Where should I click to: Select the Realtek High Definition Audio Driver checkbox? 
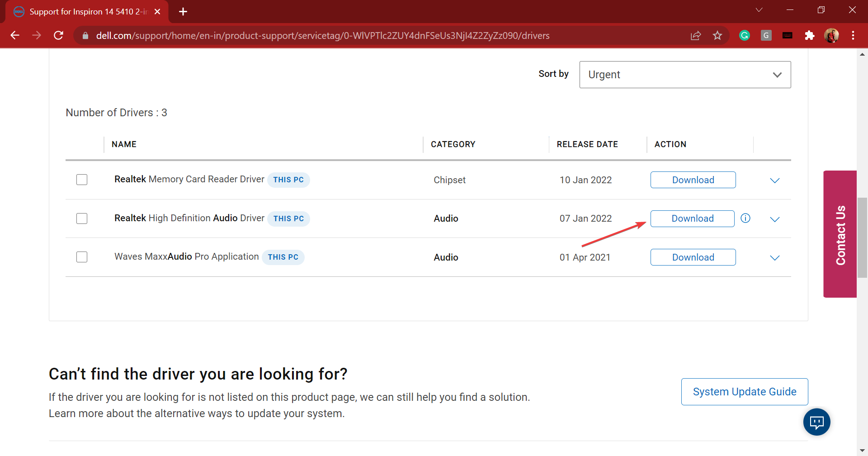click(82, 218)
